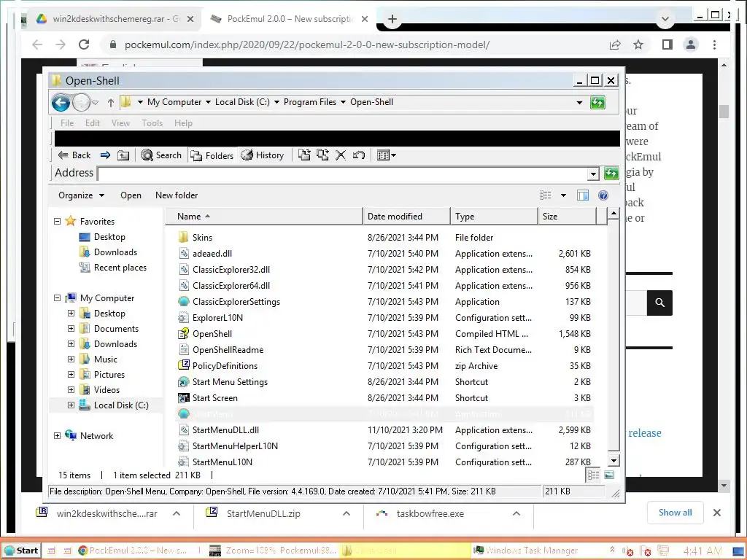
Task: Click the Delete X icon in toolbar
Action: point(341,155)
